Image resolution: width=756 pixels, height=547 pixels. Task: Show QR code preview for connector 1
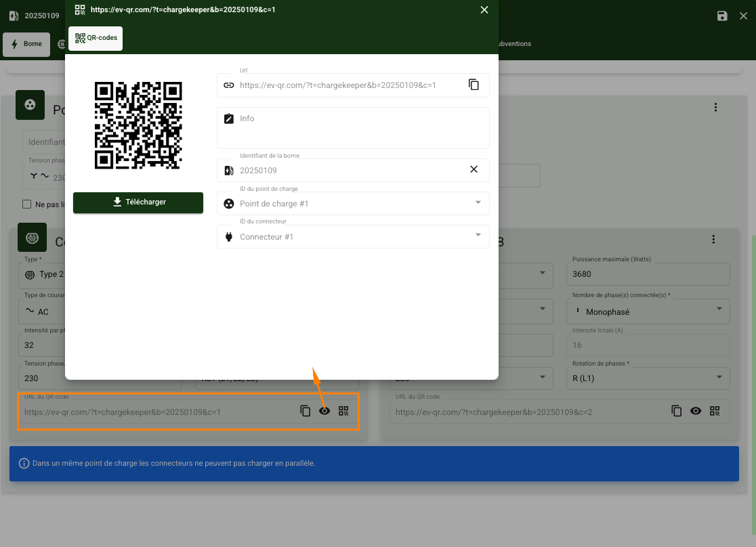[324, 411]
